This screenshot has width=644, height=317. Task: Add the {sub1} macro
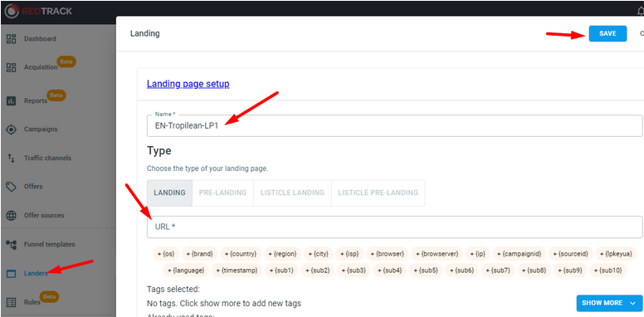tap(281, 271)
